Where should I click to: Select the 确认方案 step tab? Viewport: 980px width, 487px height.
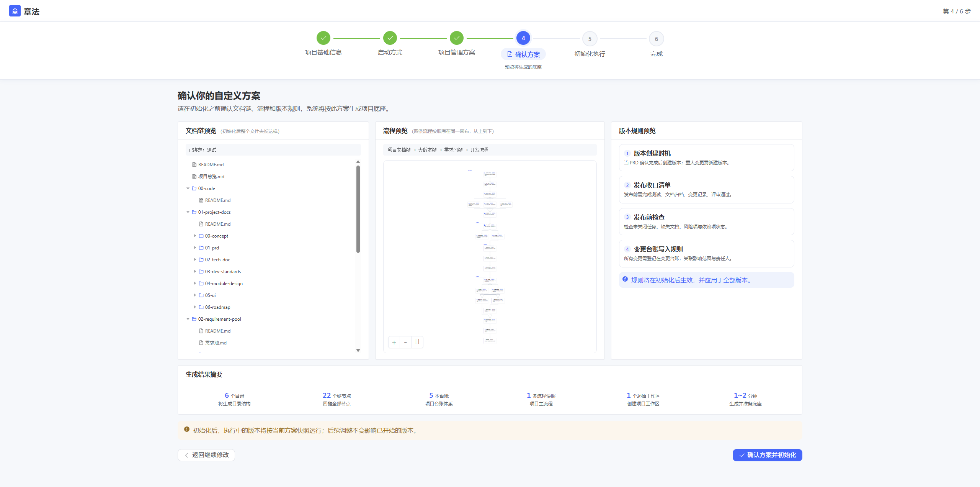pos(523,54)
